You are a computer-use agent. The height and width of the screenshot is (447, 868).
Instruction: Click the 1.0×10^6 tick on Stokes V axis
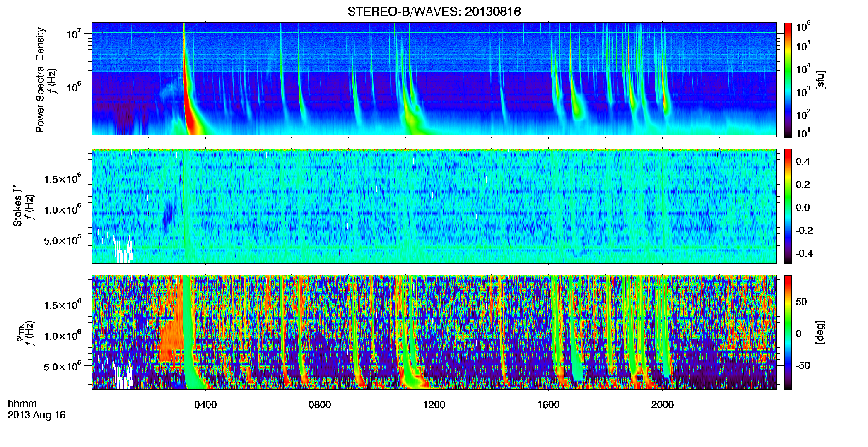pyautogui.click(x=63, y=209)
